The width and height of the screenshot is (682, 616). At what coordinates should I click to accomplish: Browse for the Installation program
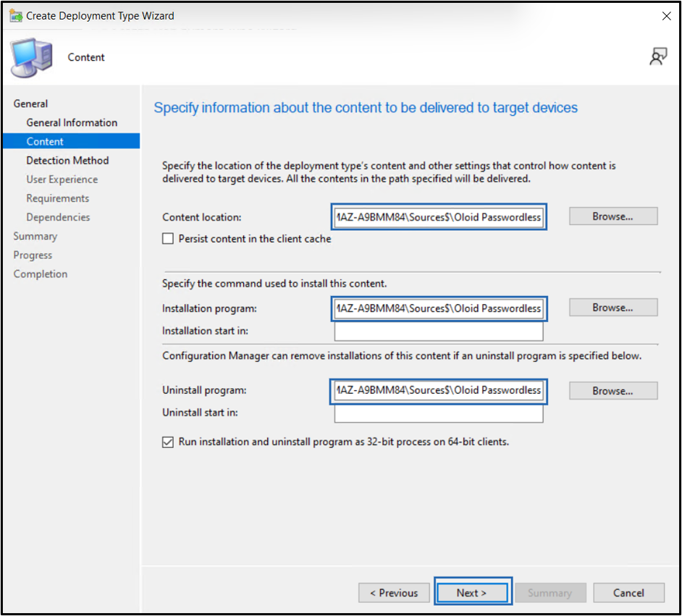[612, 308]
